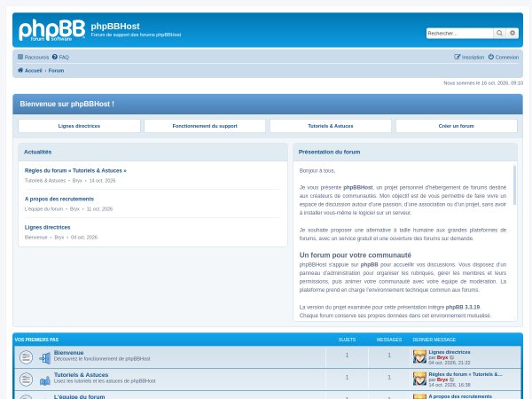Screen dimensions: 532x399
Task: Click the phpBB logo
Action: coord(51,30)
